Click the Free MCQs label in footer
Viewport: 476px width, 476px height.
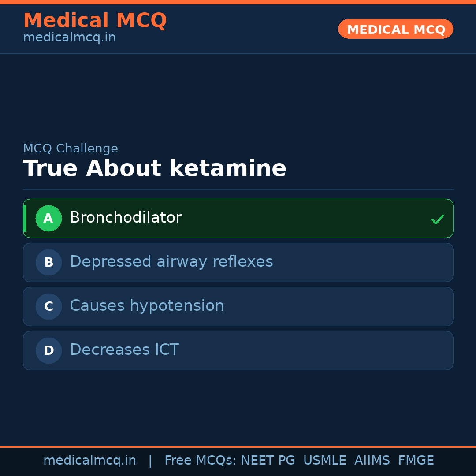coord(200,461)
